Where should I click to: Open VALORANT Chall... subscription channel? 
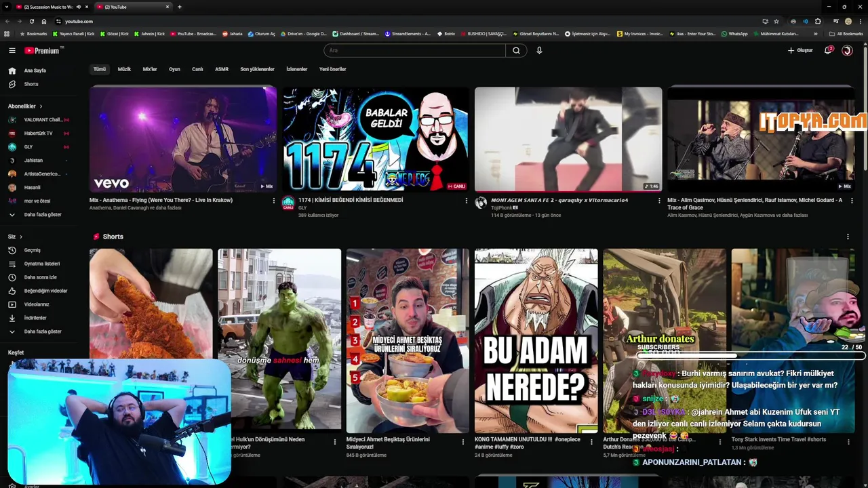coord(39,120)
